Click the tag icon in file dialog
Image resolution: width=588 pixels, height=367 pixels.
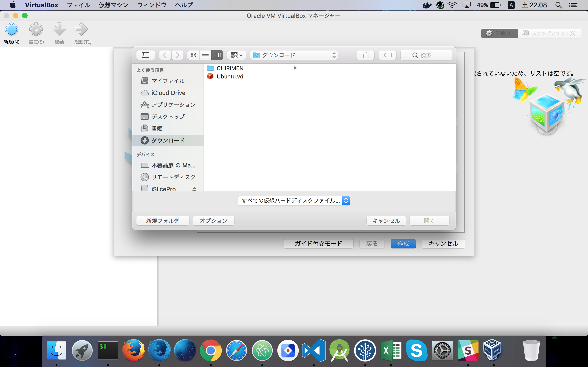click(x=387, y=55)
